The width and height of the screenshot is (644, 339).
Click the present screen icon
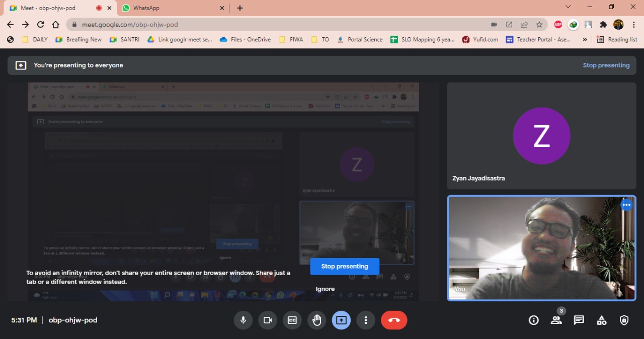pos(341,320)
